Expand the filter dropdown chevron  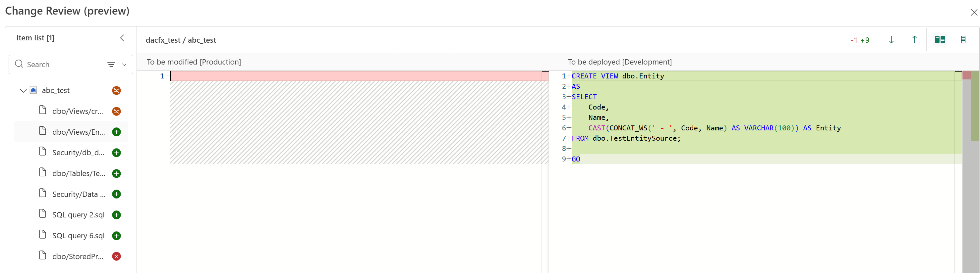coord(124,65)
